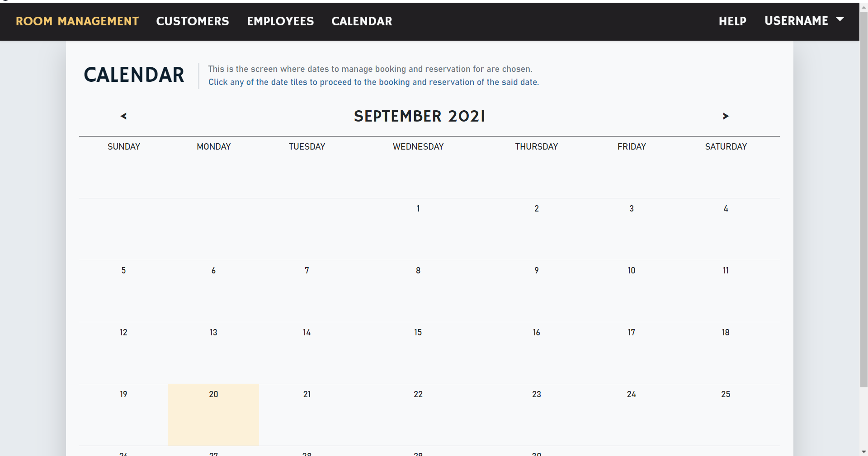
Task: Choose the date tile for 9
Action: (537, 291)
